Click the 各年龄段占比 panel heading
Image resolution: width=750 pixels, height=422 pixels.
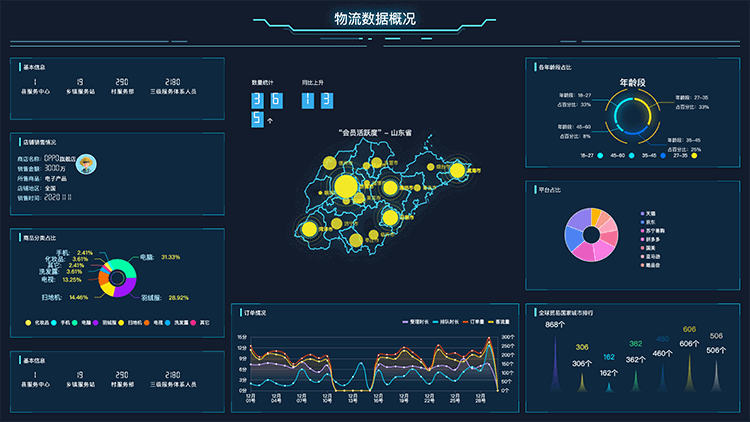555,67
